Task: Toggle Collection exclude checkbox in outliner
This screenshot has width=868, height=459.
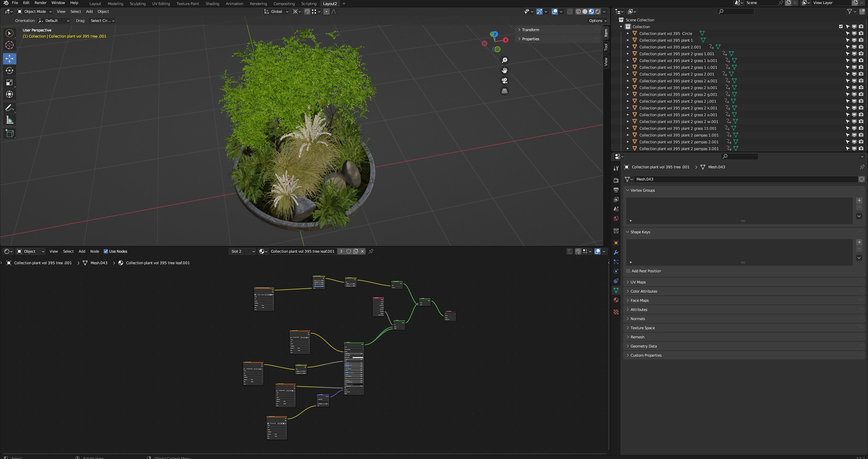Action: click(x=841, y=27)
